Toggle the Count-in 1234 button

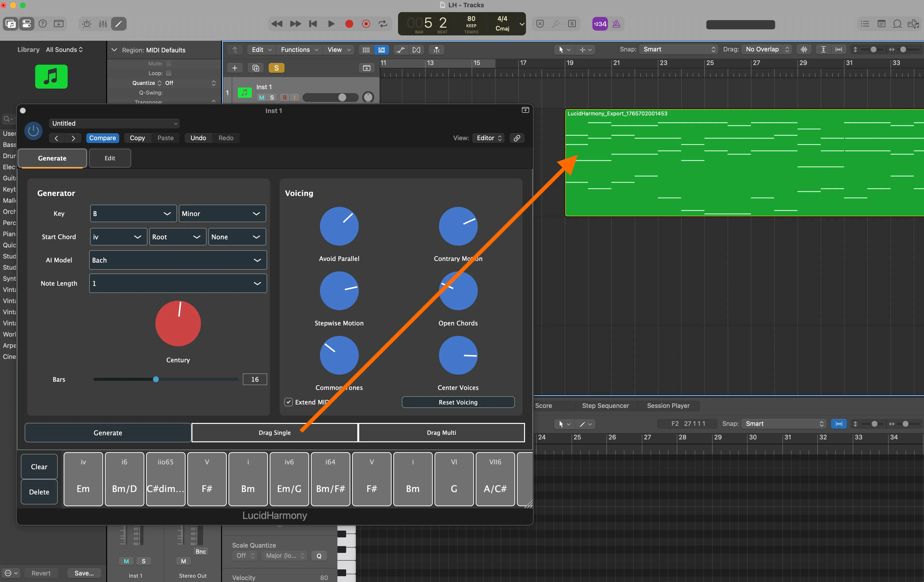pos(600,24)
